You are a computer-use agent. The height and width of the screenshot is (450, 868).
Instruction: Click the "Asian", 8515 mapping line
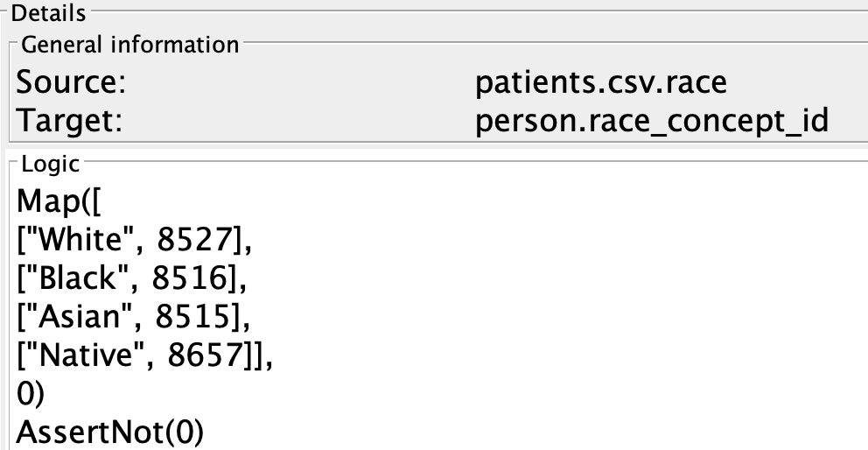coord(133,317)
